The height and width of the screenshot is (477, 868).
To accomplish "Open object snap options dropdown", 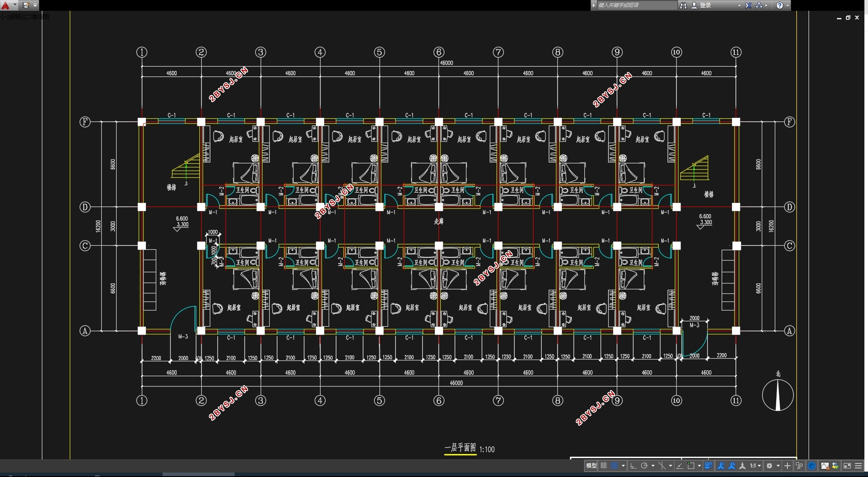I will (699, 466).
